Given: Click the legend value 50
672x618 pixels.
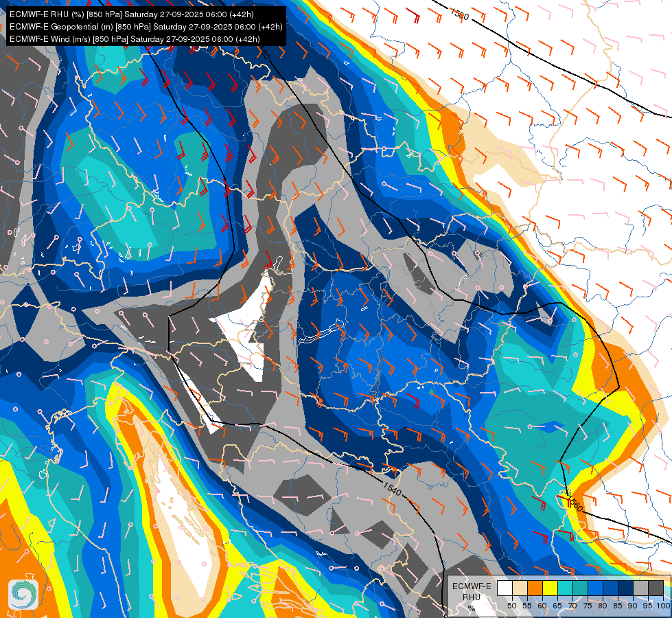Looking at the screenshot, I should coord(511,606).
